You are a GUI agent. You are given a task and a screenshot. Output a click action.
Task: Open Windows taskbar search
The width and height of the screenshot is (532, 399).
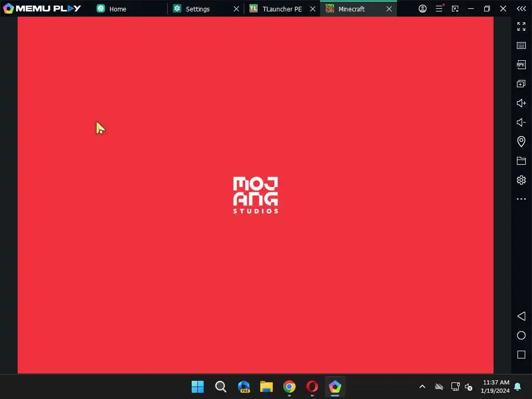[220, 387]
